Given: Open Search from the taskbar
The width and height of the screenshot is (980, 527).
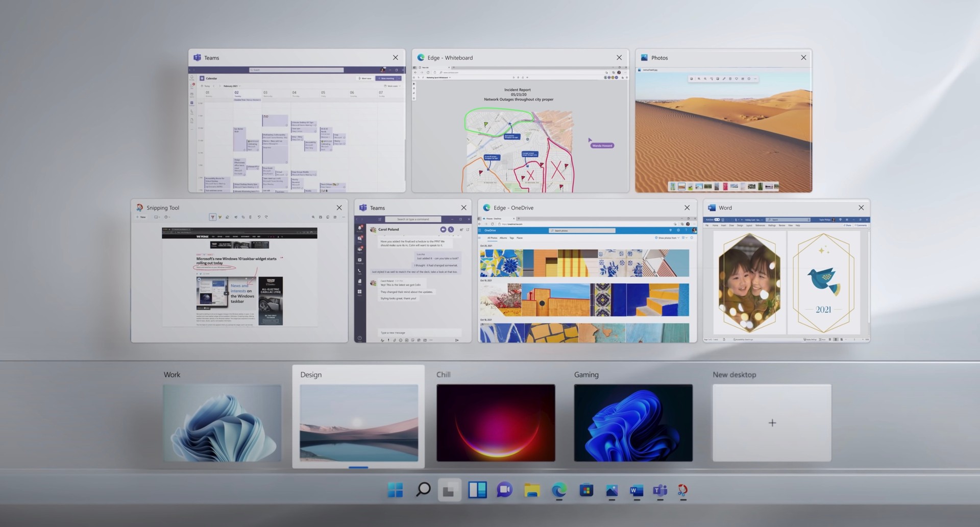Looking at the screenshot, I should 423,490.
